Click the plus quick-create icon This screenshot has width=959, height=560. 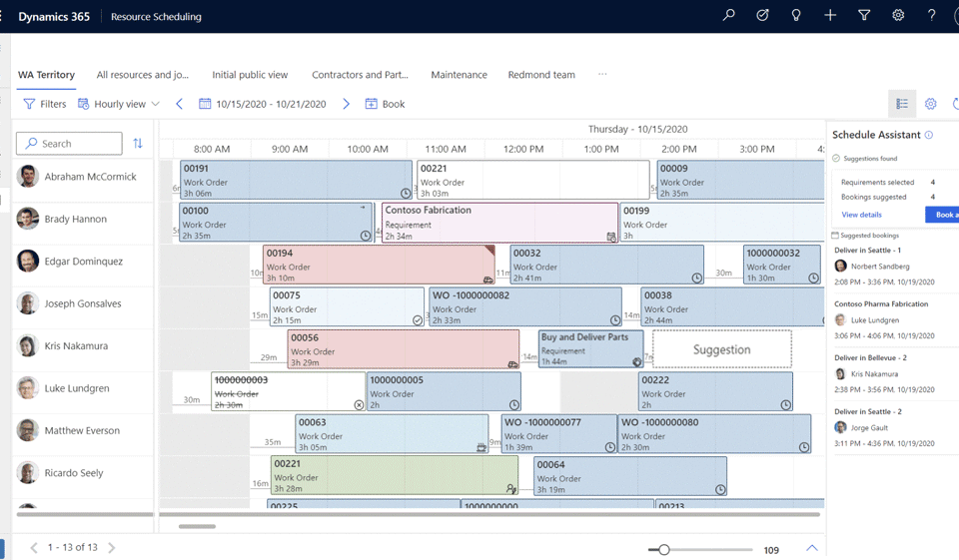click(x=830, y=15)
